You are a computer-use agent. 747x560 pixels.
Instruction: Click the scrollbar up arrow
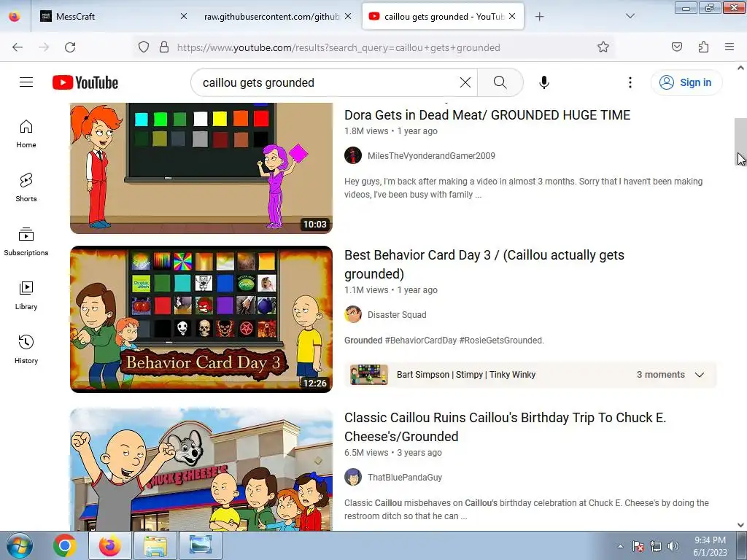pos(740,68)
